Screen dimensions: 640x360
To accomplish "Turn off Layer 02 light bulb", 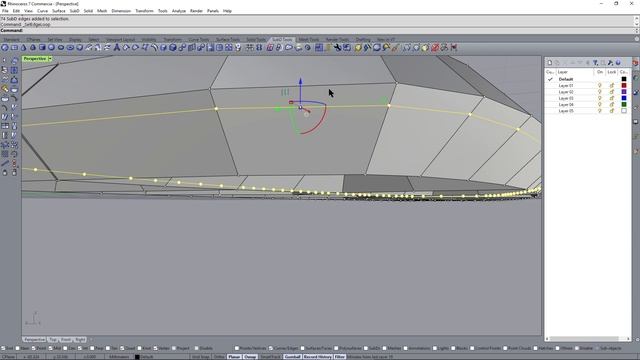I will (600, 92).
